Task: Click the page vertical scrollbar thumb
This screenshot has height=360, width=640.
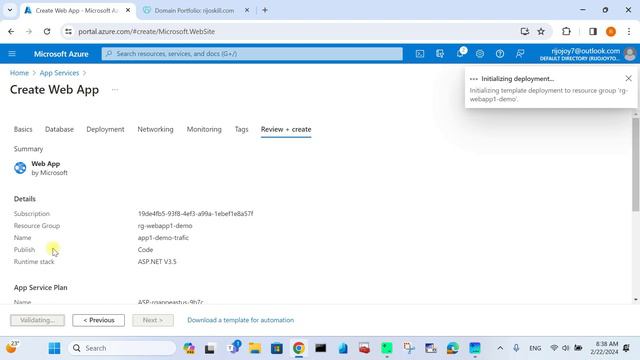Action: [636, 164]
